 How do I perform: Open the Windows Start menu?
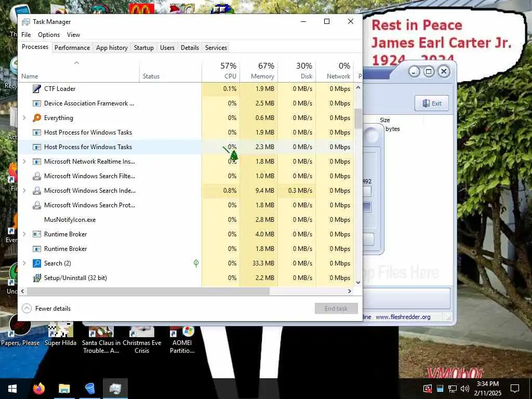click(12, 389)
